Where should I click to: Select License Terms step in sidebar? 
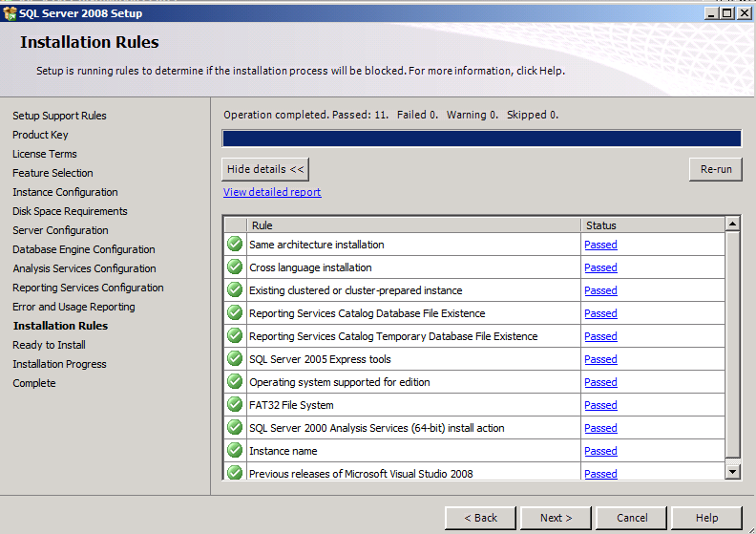[45, 154]
